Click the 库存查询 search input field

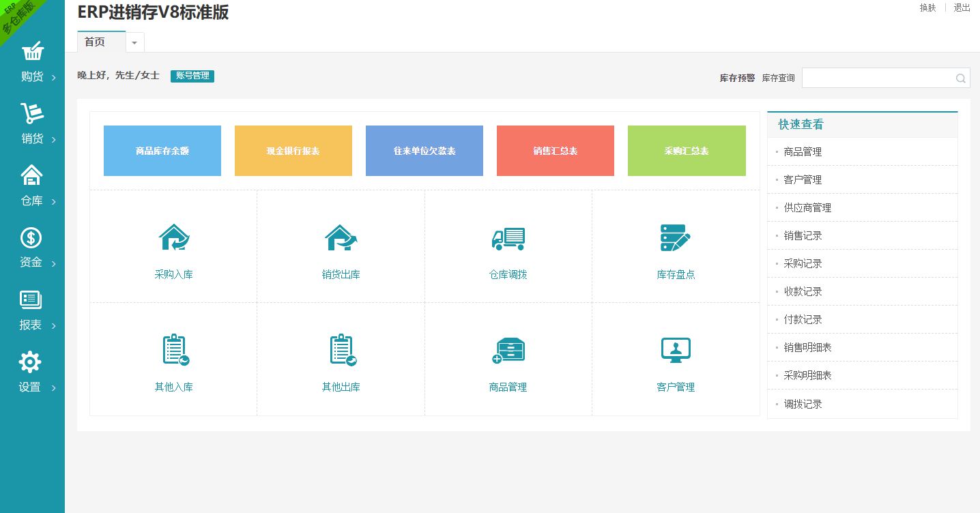coord(877,78)
